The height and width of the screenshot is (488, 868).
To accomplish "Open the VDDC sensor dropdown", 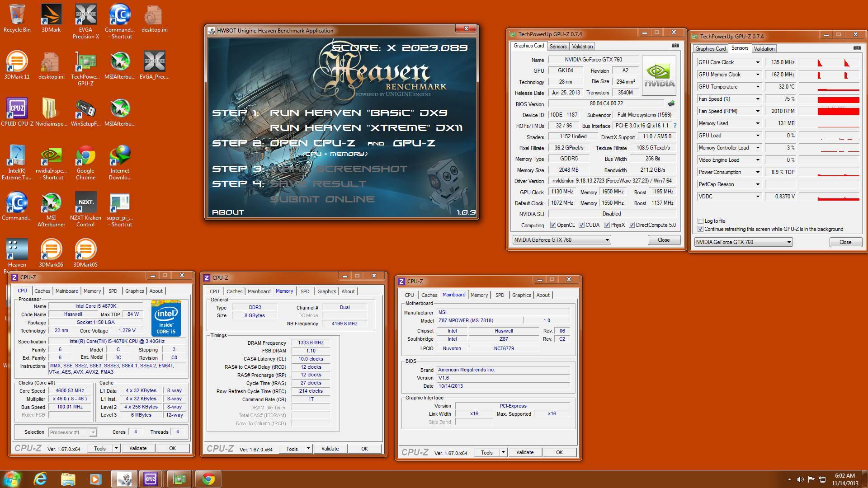I will pos(758,197).
